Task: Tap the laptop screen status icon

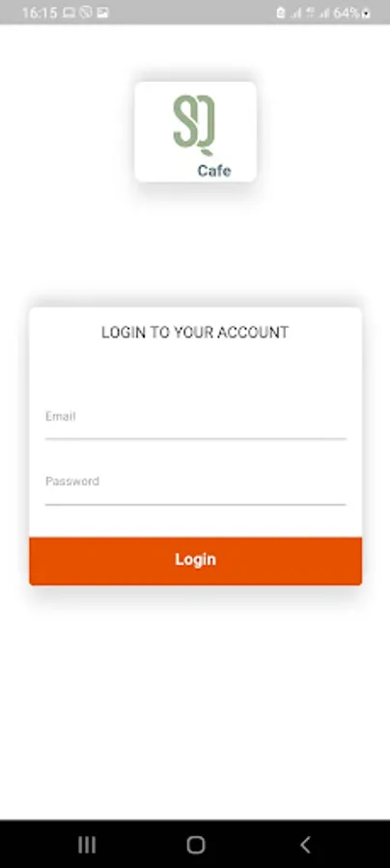Action: [x=69, y=13]
